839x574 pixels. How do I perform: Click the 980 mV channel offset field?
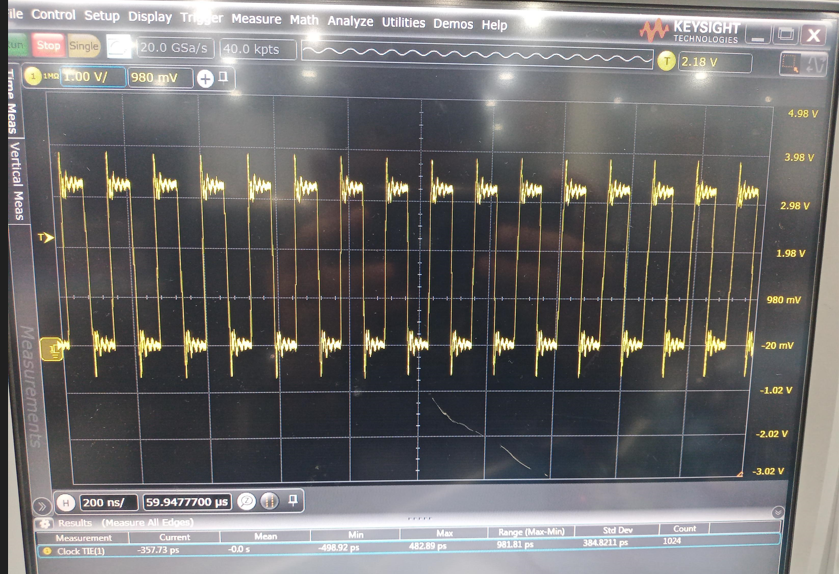pyautogui.click(x=161, y=78)
